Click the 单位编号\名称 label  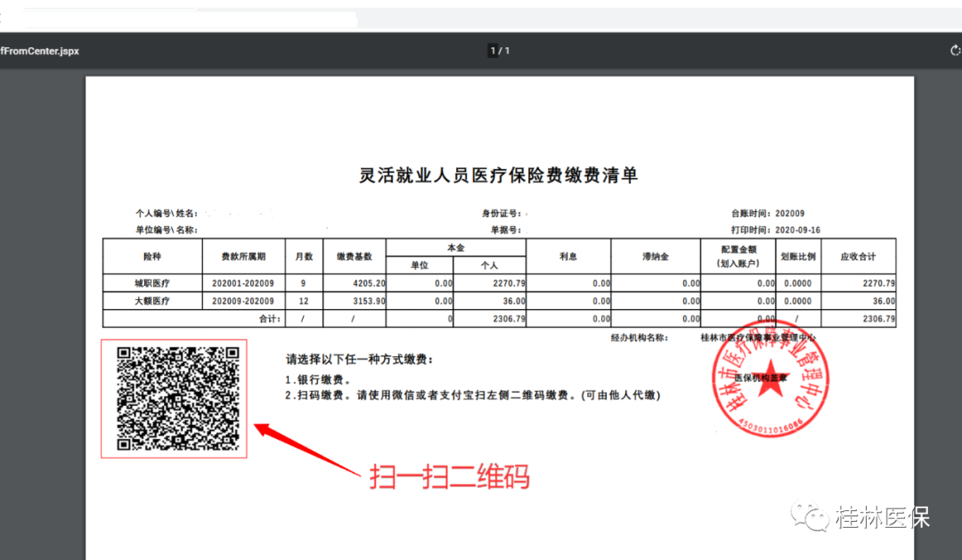click(167, 230)
